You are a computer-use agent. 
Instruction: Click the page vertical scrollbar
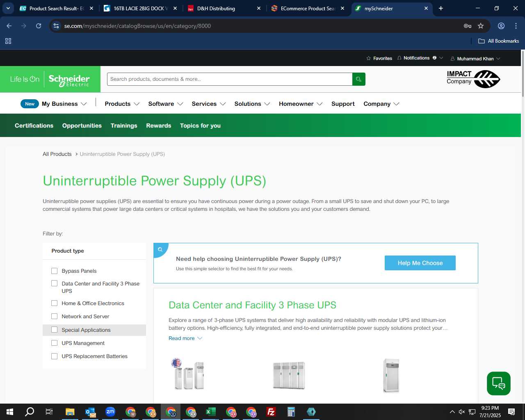[x=523, y=73]
